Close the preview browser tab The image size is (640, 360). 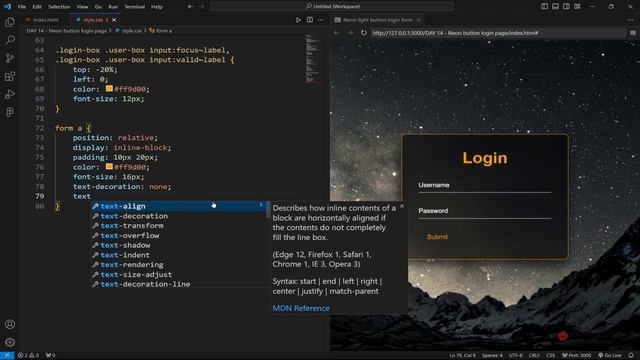pyautogui.click(x=418, y=20)
